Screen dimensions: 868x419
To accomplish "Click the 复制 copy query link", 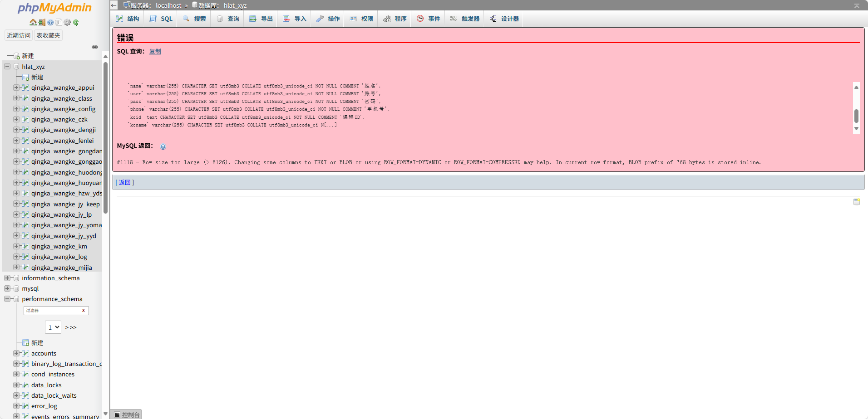I will [x=155, y=51].
